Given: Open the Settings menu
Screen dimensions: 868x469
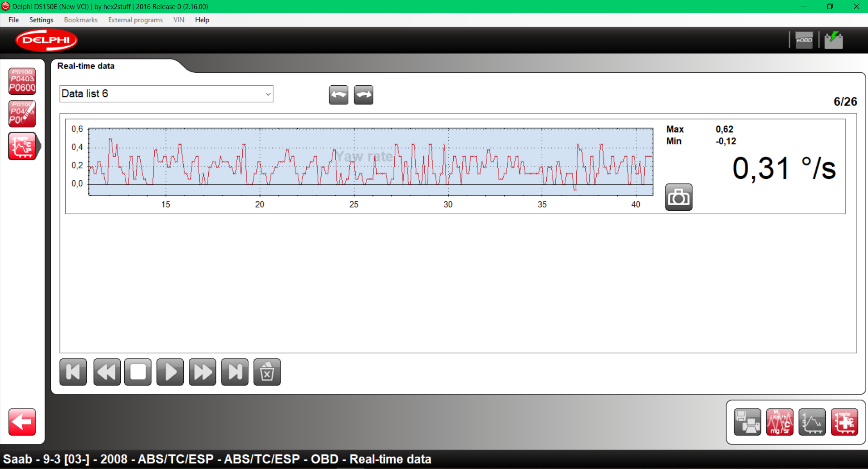Looking at the screenshot, I should pyautogui.click(x=41, y=20).
